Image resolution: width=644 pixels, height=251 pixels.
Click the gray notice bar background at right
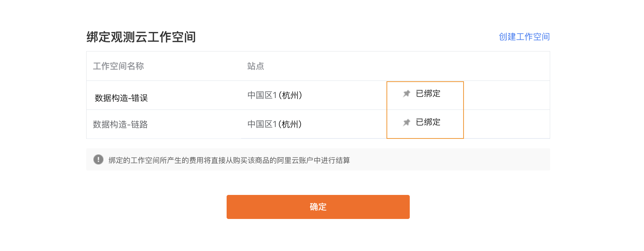(x=450, y=159)
